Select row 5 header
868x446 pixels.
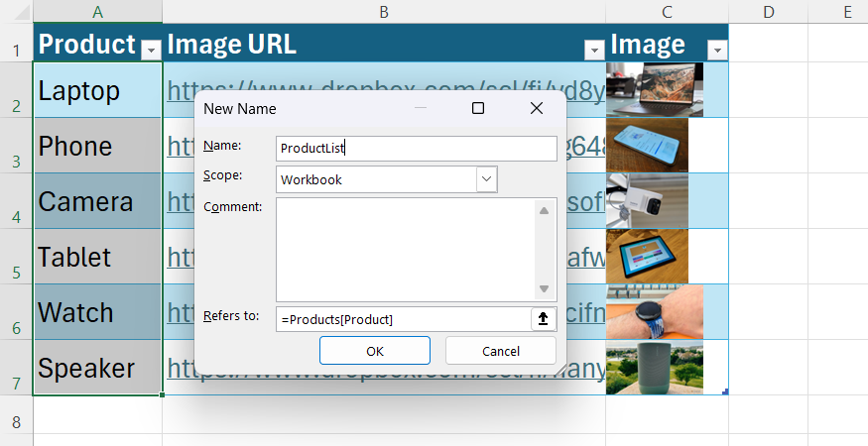click(x=17, y=256)
